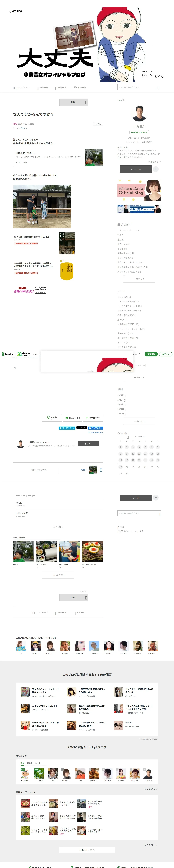
Task: Select the 総合 ranking tab
Action: (22, 763)
